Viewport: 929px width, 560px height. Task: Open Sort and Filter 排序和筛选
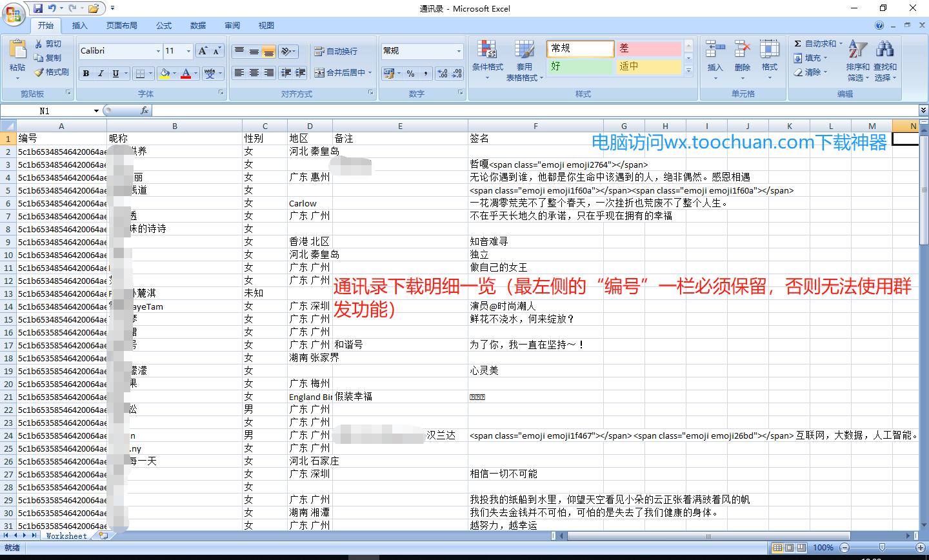[x=858, y=59]
